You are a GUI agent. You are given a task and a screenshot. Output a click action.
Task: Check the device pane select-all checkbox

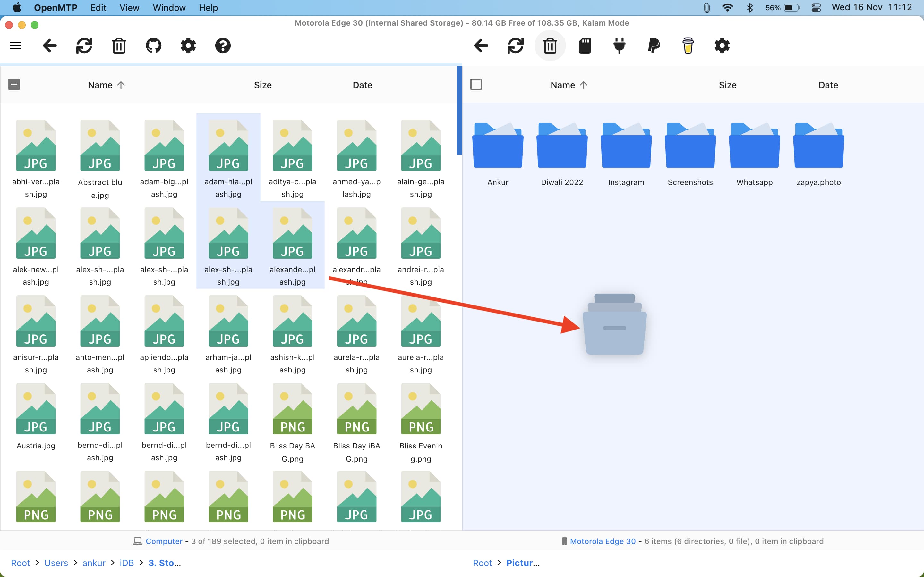476,84
